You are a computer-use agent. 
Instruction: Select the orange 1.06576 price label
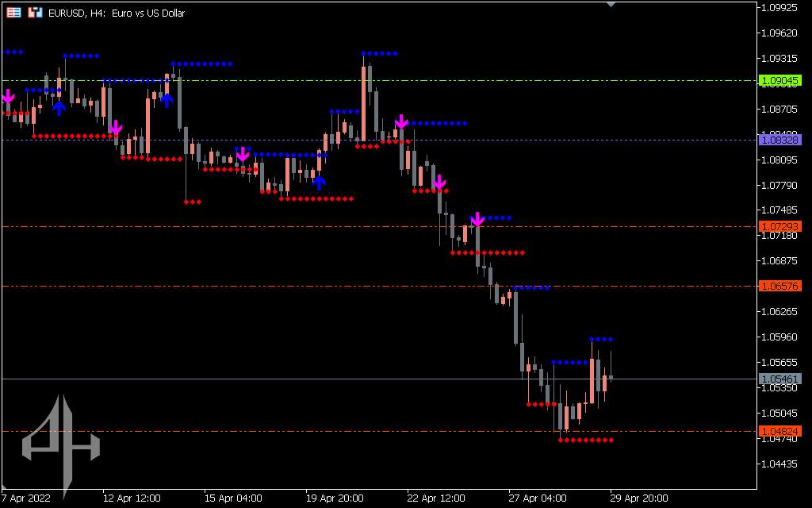(780, 286)
